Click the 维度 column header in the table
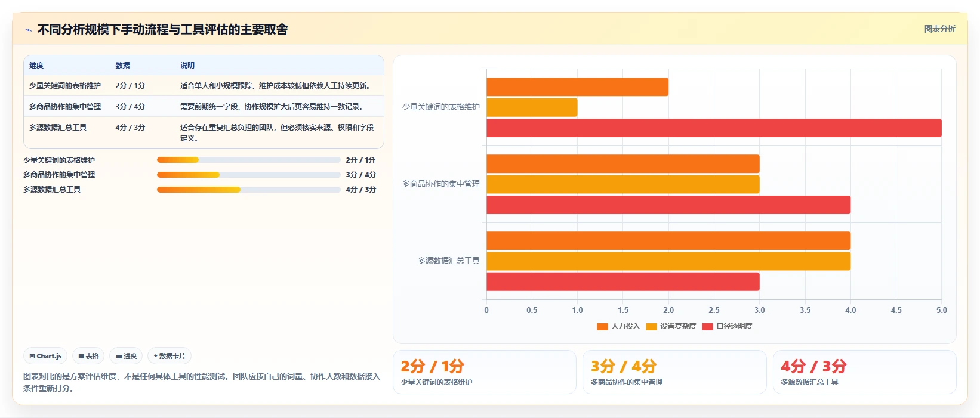The image size is (980, 418). (x=36, y=66)
